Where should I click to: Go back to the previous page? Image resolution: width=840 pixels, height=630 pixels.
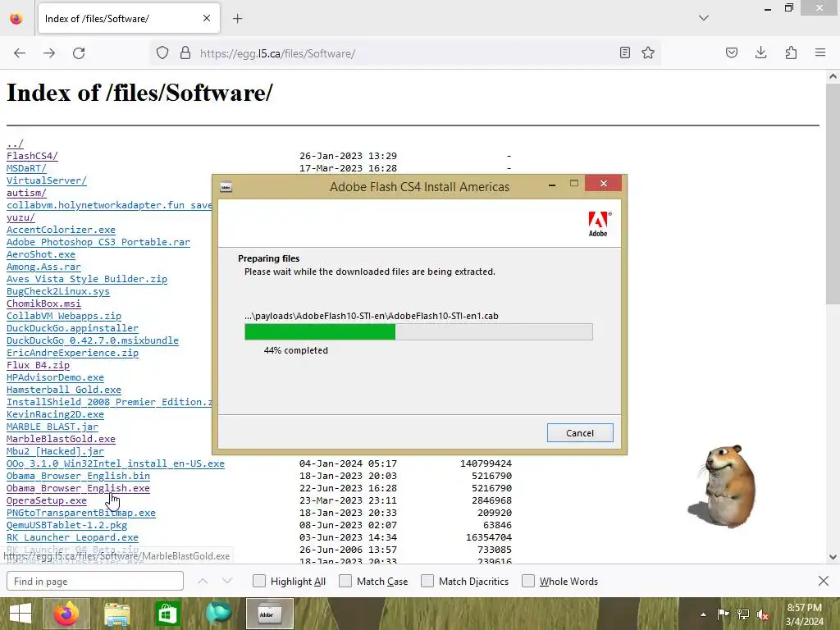click(x=20, y=53)
